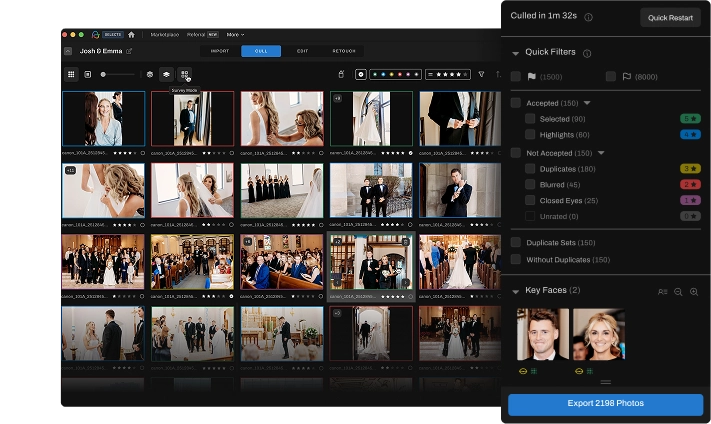This screenshot has height=424, width=711.
Task: Click the Export 2198 Photos button
Action: pos(605,403)
